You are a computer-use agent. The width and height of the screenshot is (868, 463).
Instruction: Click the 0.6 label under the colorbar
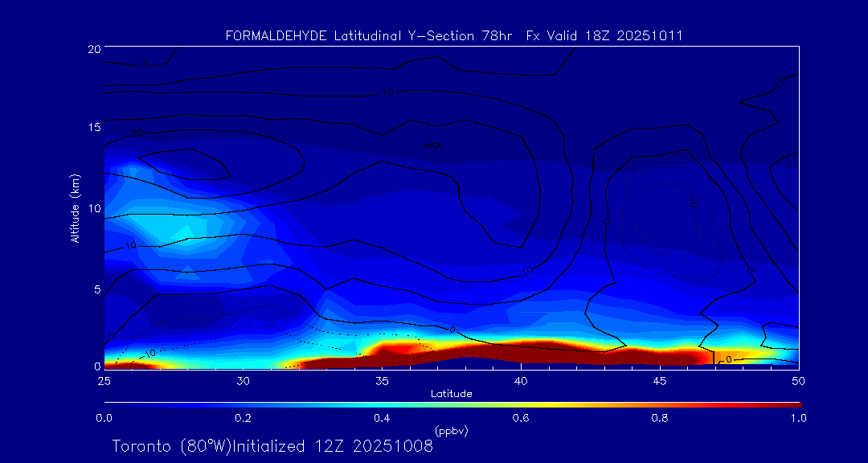[521, 418]
